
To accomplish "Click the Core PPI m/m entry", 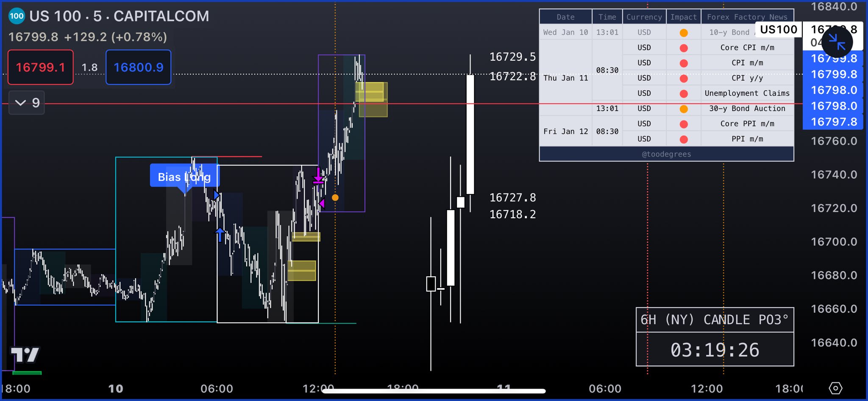I will pyautogui.click(x=747, y=124).
